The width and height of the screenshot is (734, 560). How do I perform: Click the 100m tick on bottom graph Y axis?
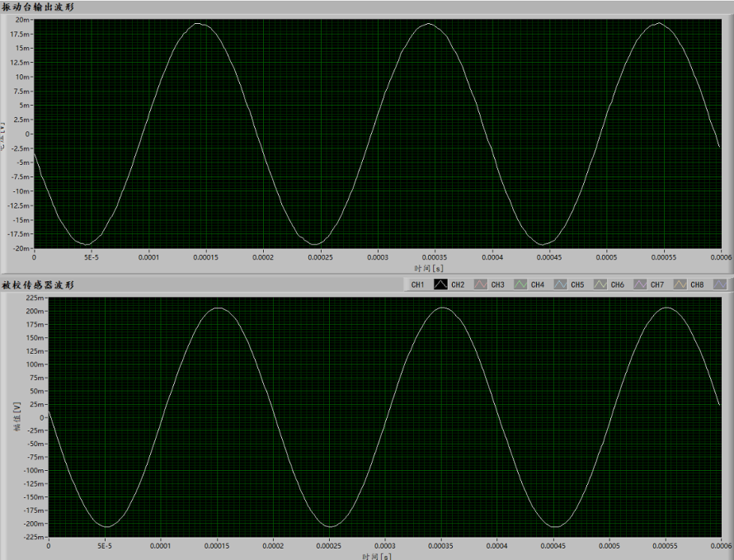[35, 364]
